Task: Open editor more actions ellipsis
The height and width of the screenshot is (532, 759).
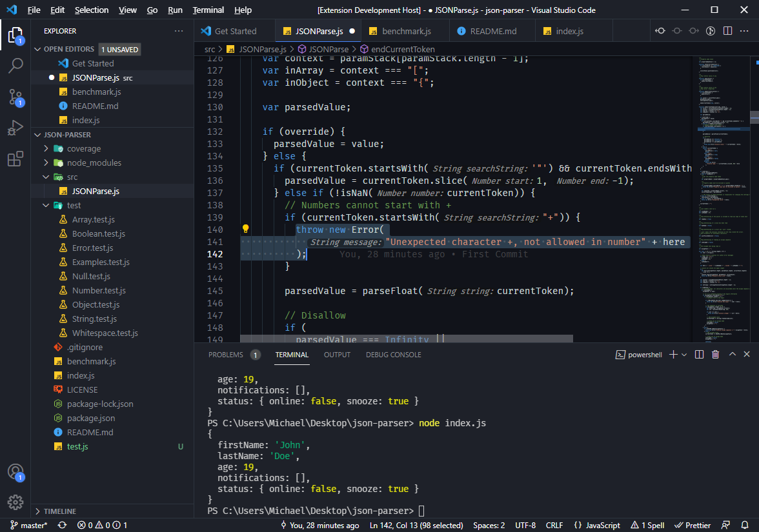Action: (x=745, y=31)
